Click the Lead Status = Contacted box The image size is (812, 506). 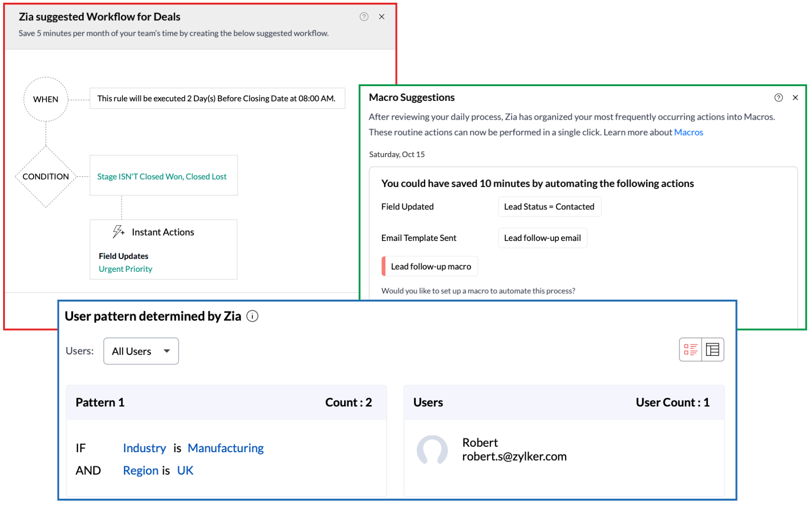pos(549,206)
